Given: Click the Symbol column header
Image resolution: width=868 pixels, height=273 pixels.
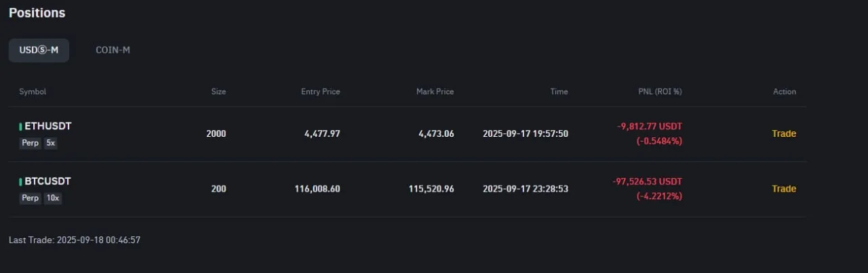Looking at the screenshot, I should [x=33, y=91].
